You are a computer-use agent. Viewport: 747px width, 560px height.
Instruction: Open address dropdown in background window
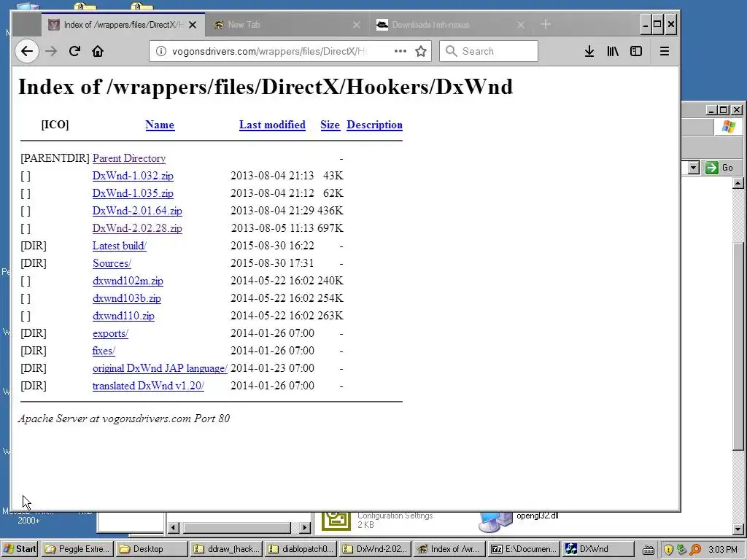(694, 168)
